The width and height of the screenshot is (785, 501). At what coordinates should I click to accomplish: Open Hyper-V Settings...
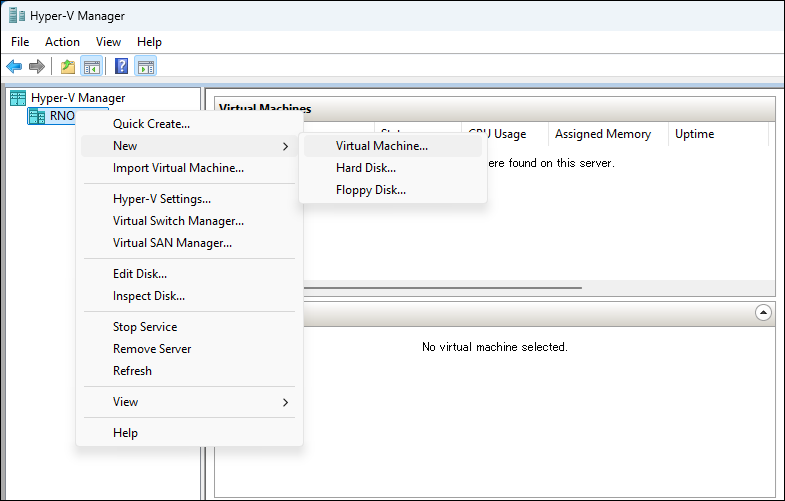click(189, 199)
